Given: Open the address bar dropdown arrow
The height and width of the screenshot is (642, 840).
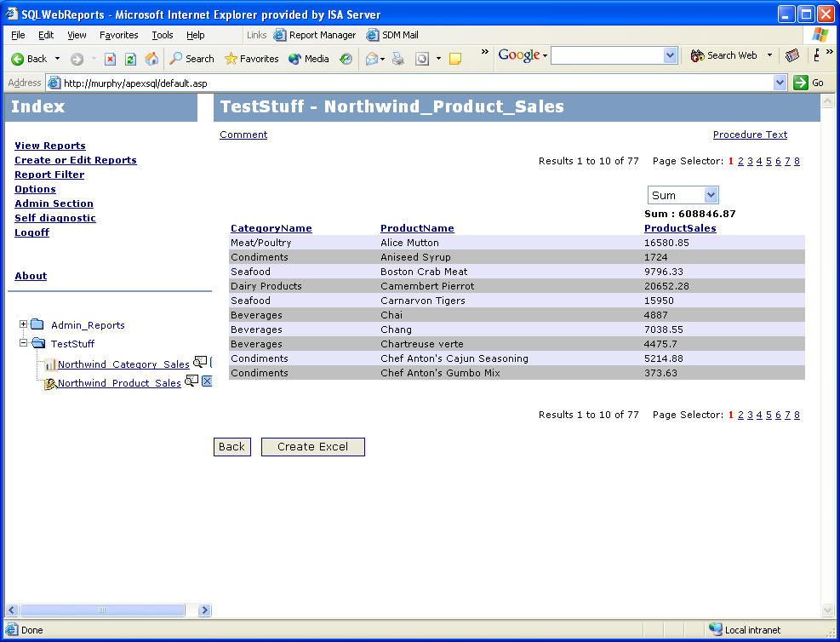Looking at the screenshot, I should click(x=780, y=83).
